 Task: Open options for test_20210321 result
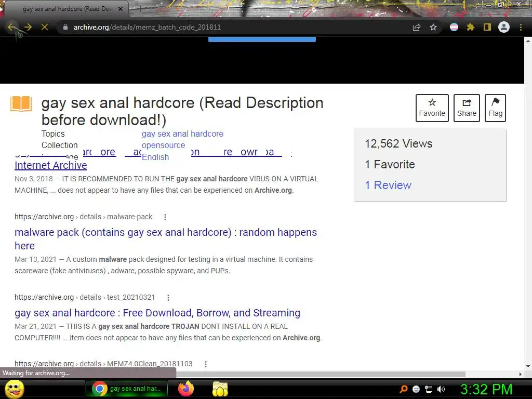[x=168, y=298]
